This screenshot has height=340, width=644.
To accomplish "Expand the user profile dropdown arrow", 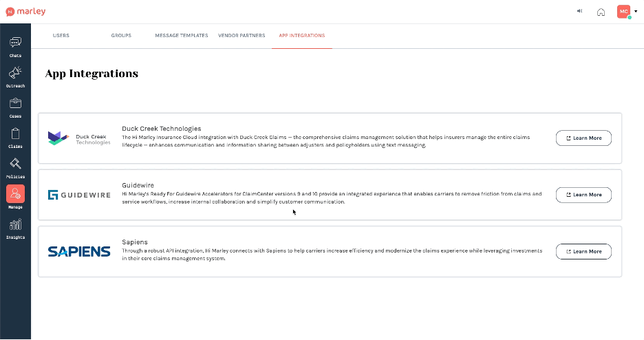I will coord(636,12).
